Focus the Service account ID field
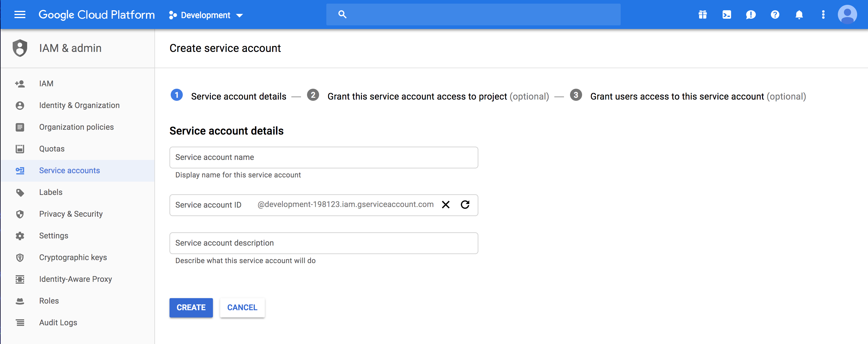 coord(324,205)
